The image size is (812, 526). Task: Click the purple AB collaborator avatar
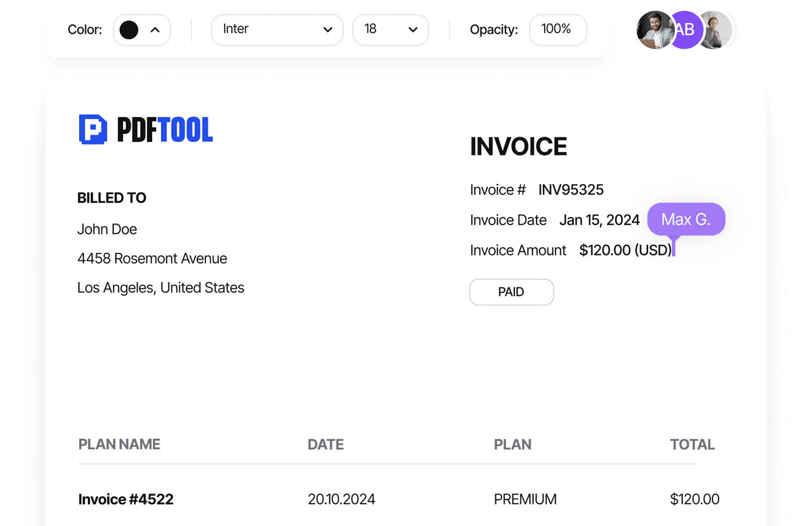(685, 30)
